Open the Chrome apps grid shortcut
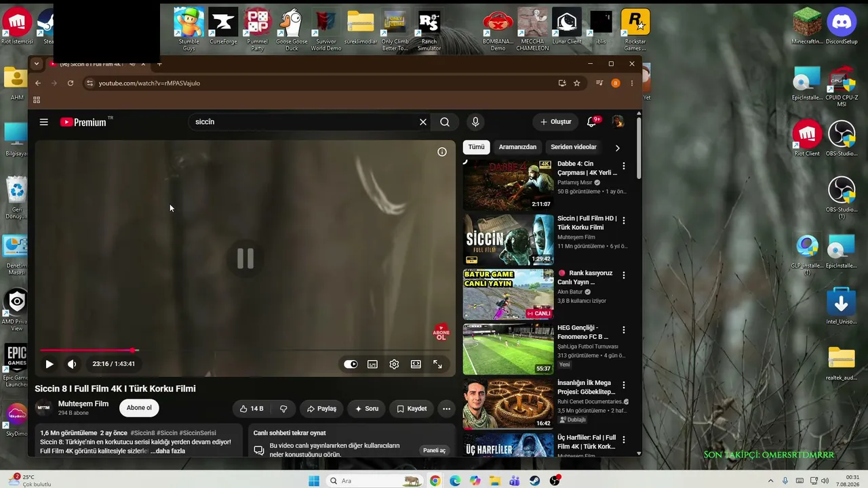The width and height of the screenshot is (868, 488). point(37,100)
